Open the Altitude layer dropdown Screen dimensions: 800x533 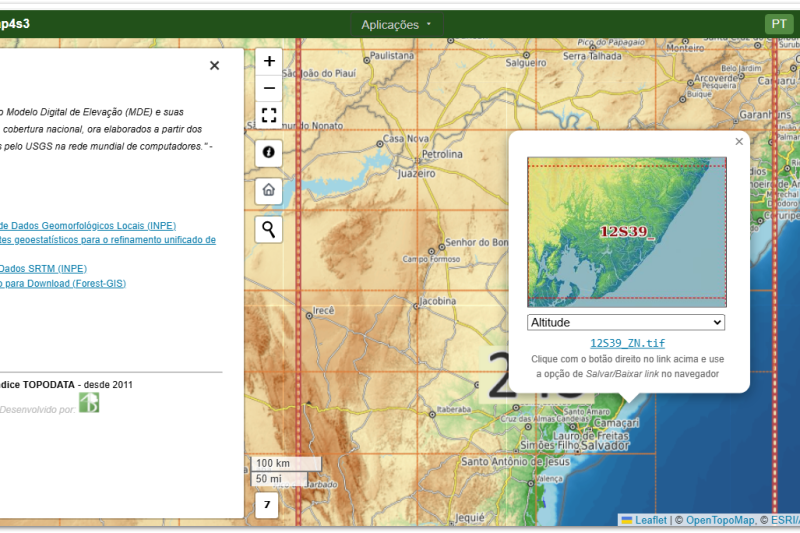point(626,322)
